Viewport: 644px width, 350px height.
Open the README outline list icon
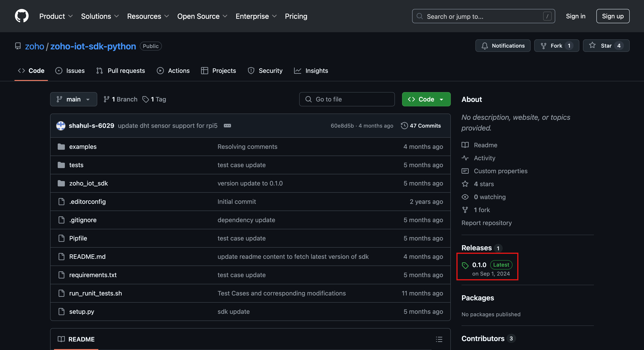(439, 339)
